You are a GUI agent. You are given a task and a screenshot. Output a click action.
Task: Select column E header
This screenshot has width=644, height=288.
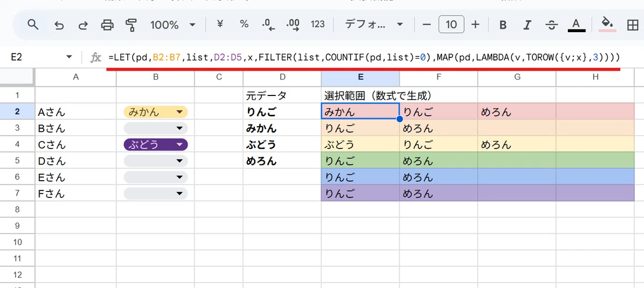(x=360, y=77)
